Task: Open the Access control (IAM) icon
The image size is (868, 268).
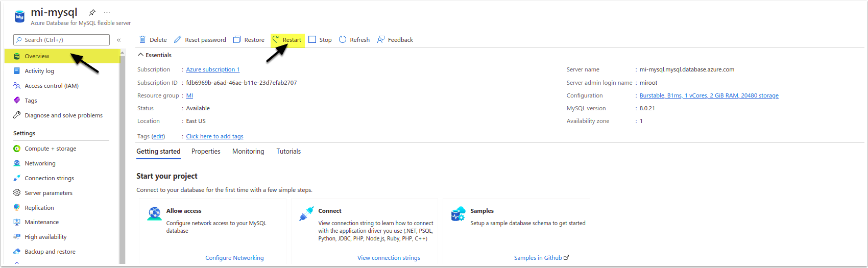Action: pyautogui.click(x=17, y=86)
